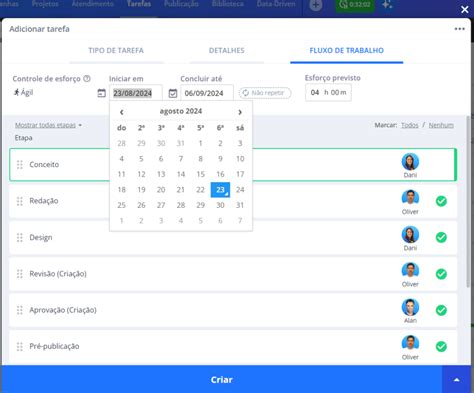Click the Ágil effort control option
Screen dimensions: 474x393
point(23,92)
